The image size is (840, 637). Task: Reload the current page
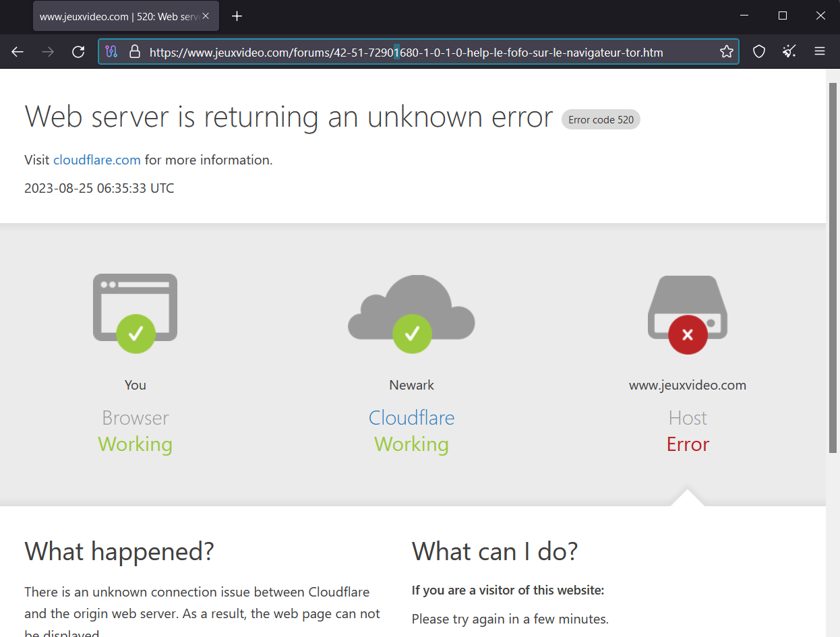[x=78, y=52]
